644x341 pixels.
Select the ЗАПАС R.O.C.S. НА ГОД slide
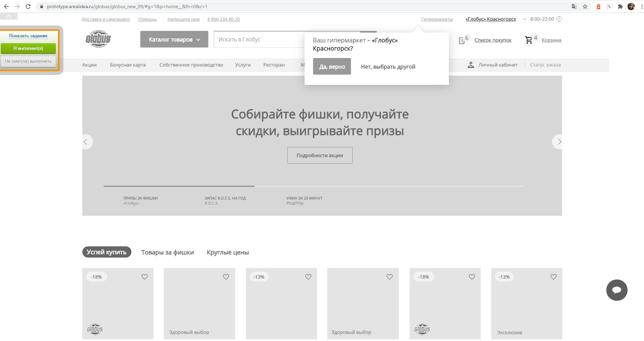(225, 200)
